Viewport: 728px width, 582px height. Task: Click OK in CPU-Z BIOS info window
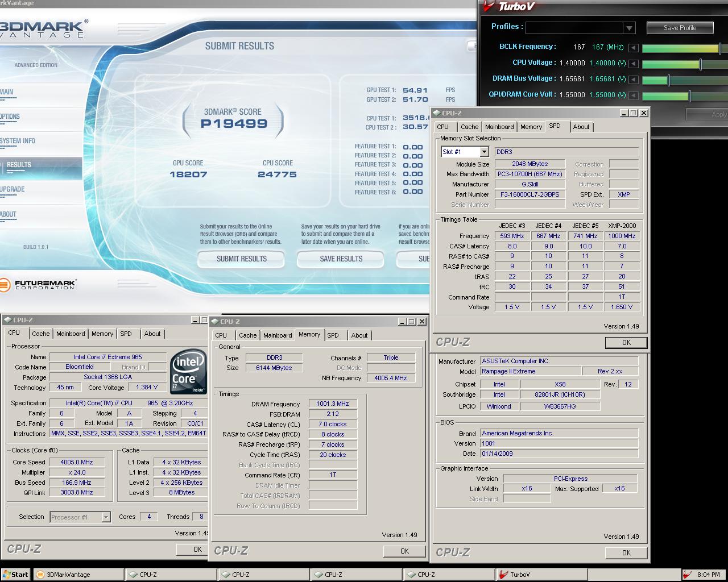point(626,553)
